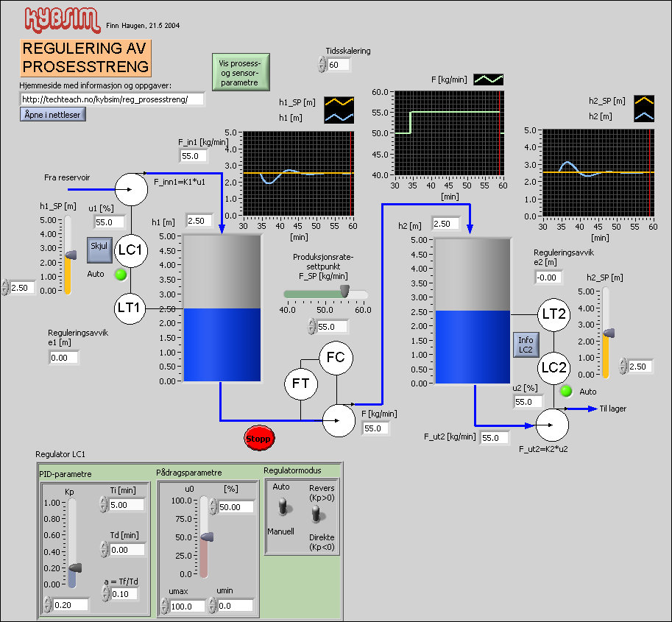This screenshot has height=622, width=672.
Task: Click the FT flow transmitter circle
Action: point(301,384)
